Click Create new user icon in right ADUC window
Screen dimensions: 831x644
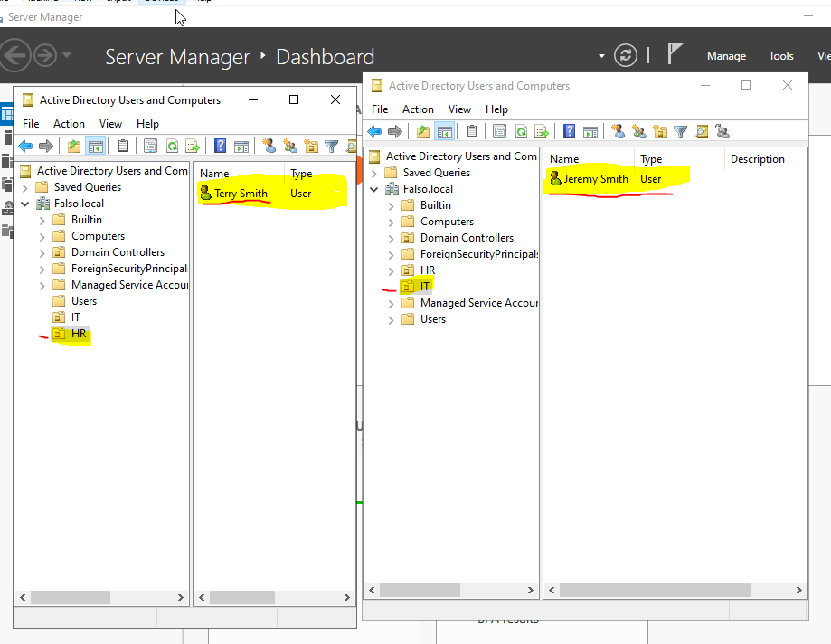pos(618,131)
